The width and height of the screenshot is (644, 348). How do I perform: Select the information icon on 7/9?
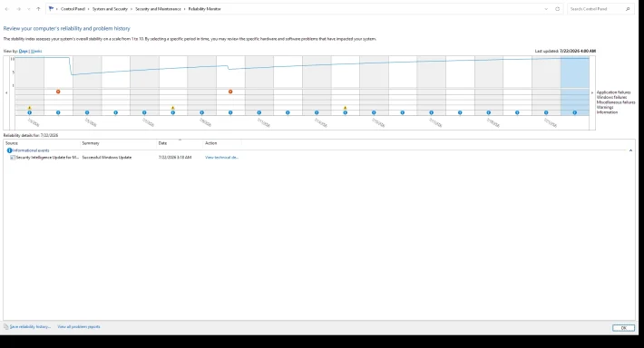pos(201,112)
